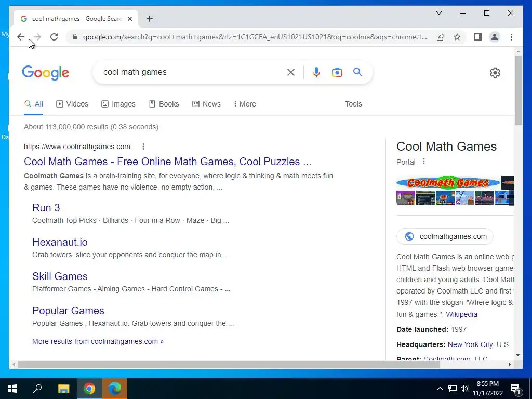Visit the coolmathgames.com website button
This screenshot has height=399, width=532.
coord(445,236)
